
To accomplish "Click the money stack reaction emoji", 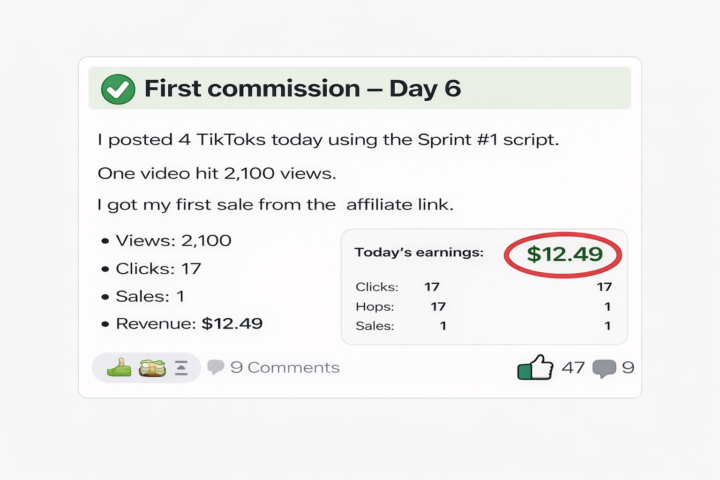I will pyautogui.click(x=152, y=367).
